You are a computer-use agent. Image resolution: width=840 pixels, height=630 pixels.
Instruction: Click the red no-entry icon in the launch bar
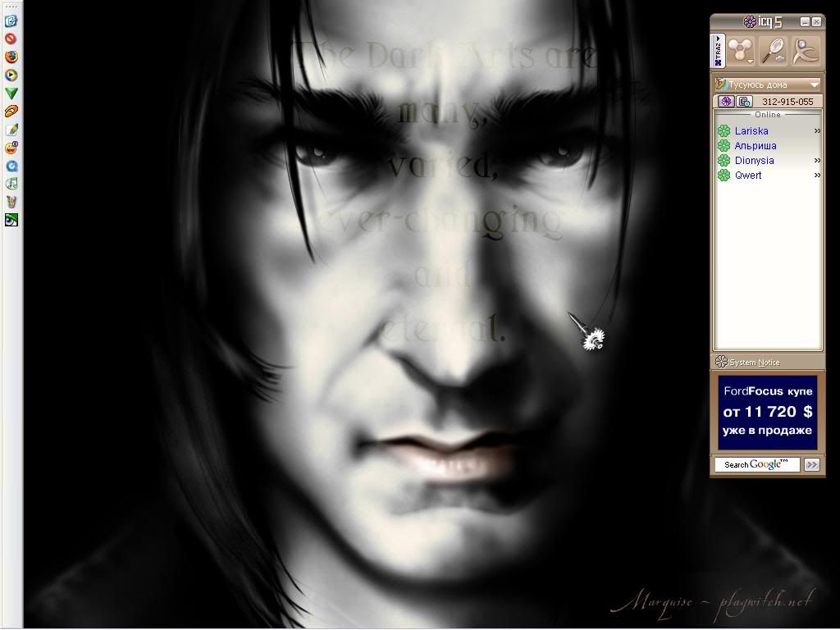[11, 39]
